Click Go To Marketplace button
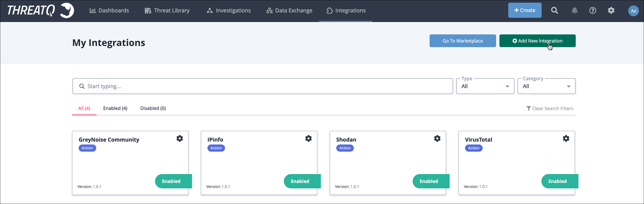 coord(463,41)
